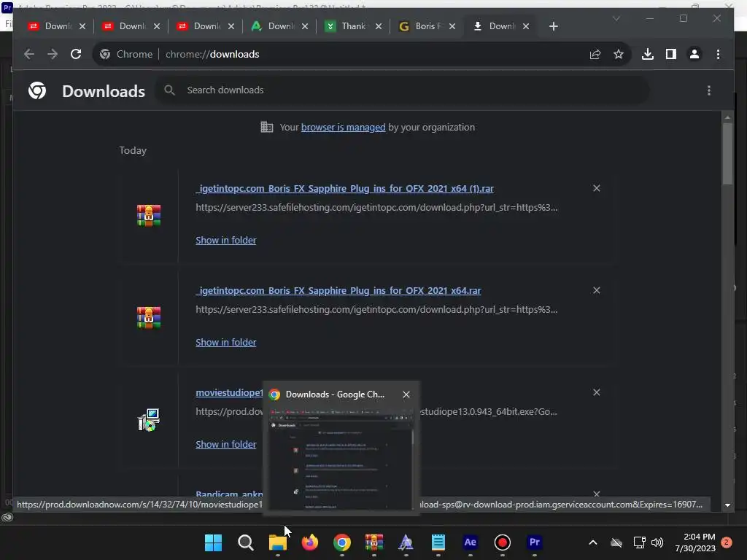The image size is (747, 560).
Task: Remove the Bandicam entry from list
Action: (597, 494)
